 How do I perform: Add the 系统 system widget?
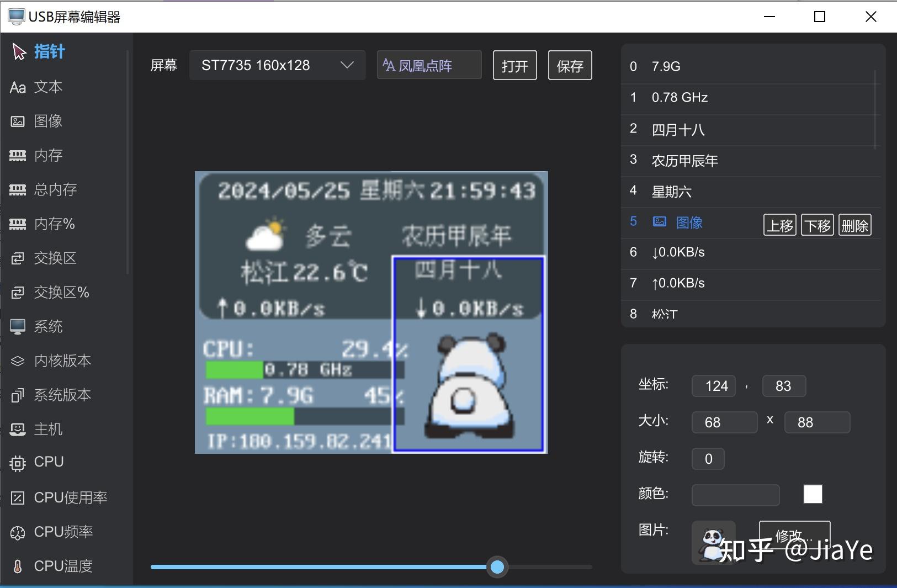pos(36,326)
